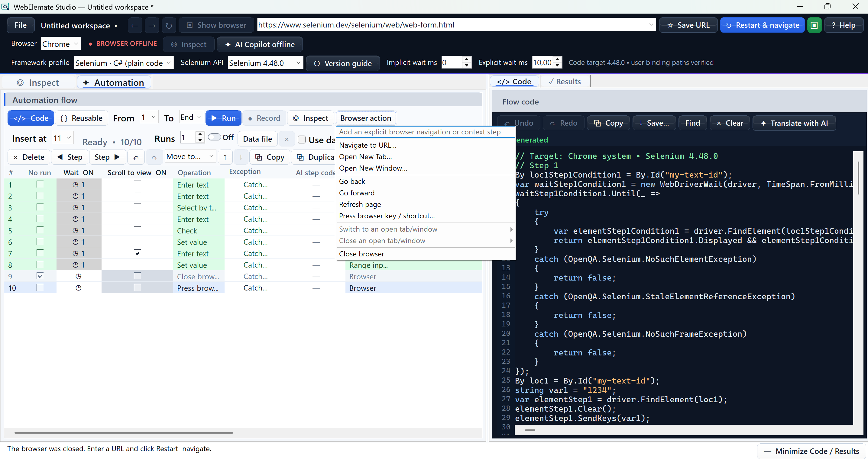Click the code panel vertical scrollbar

[x=859, y=178]
